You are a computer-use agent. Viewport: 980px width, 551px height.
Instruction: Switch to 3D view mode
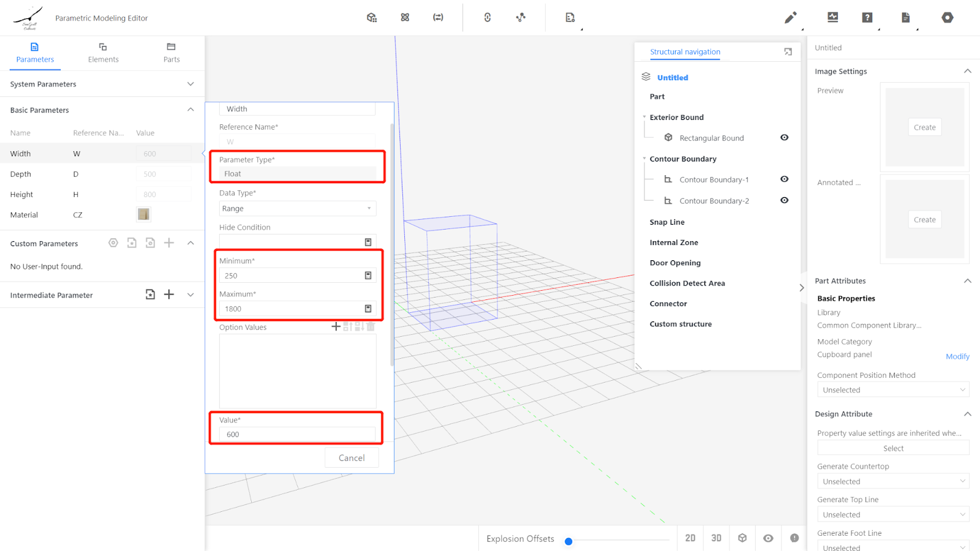point(716,538)
